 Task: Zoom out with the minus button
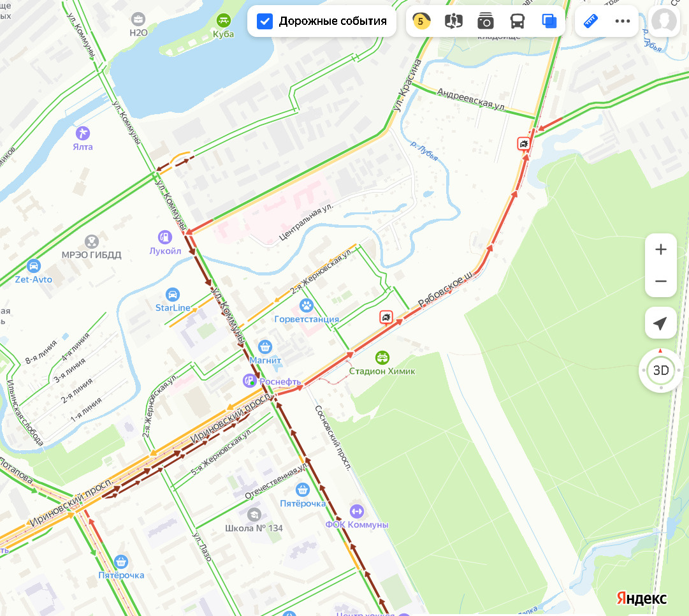[660, 281]
